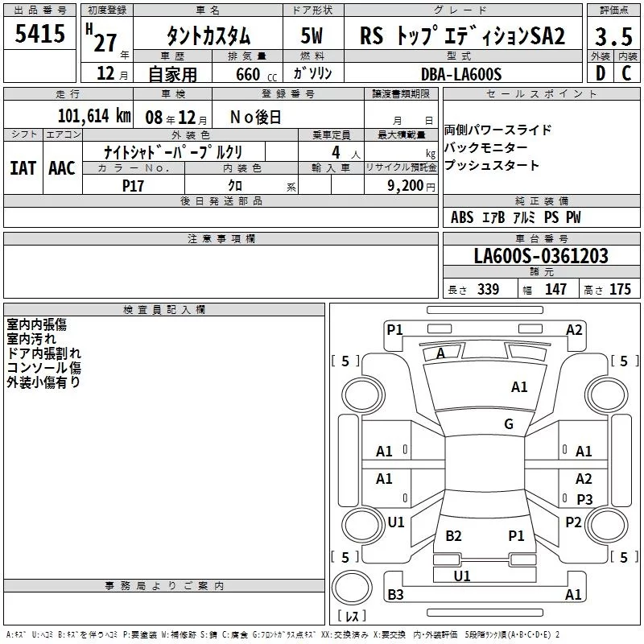644x644 pixels.
Task: Click the length value 339
Action: (488, 290)
